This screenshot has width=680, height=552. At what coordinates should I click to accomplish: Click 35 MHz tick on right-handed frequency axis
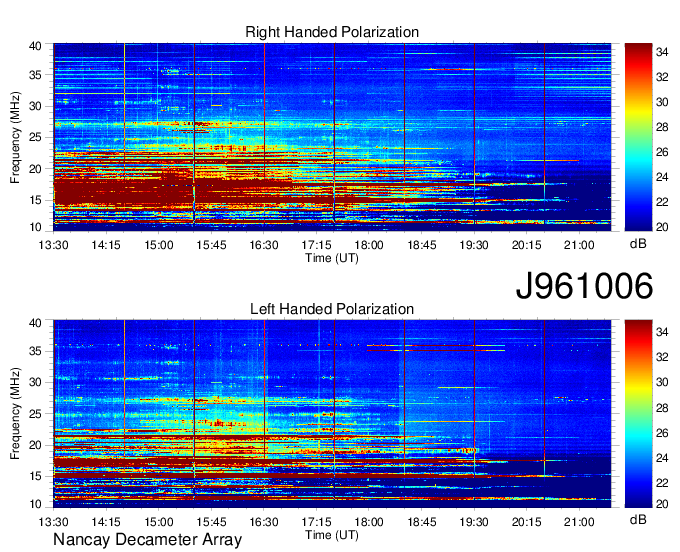35,75
